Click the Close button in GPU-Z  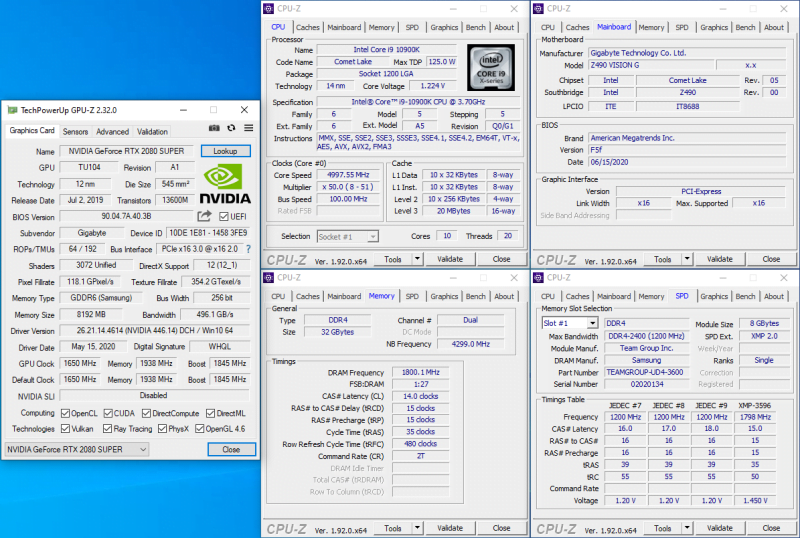coord(231,449)
